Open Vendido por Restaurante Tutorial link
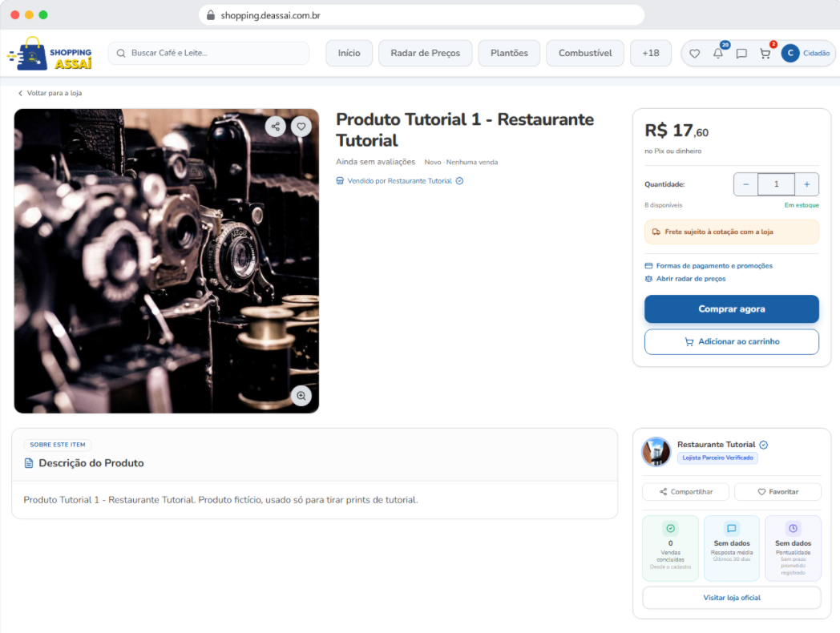840x633 pixels. pos(399,181)
